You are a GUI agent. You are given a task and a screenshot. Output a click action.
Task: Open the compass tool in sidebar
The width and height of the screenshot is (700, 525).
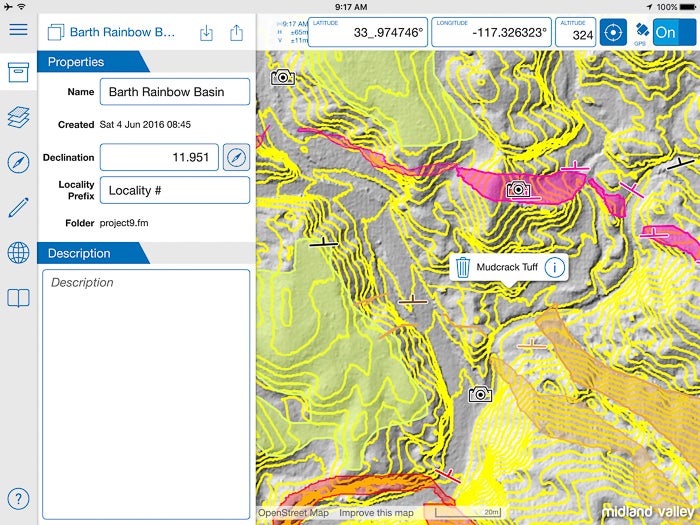click(x=18, y=163)
